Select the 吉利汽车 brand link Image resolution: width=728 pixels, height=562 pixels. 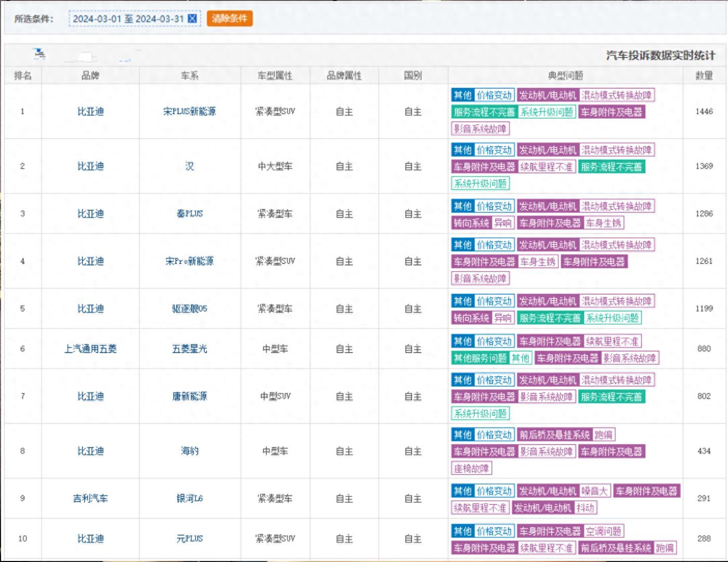pyautogui.click(x=90, y=499)
